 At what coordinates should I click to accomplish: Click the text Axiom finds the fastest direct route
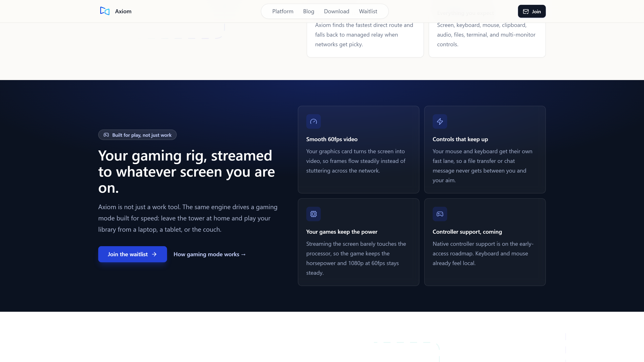pos(364,35)
